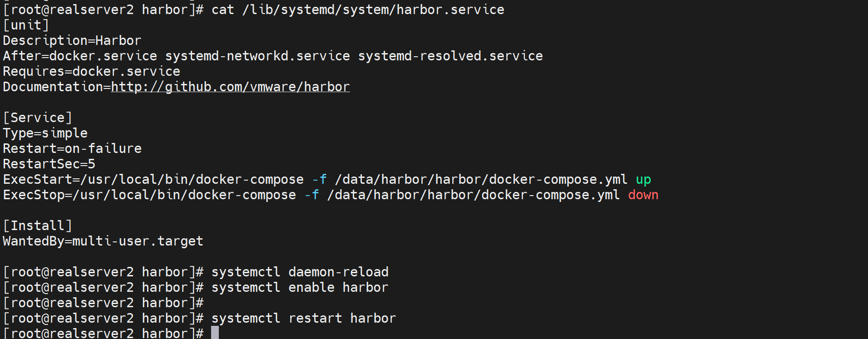Click the RestartSec=5 line

49,164
